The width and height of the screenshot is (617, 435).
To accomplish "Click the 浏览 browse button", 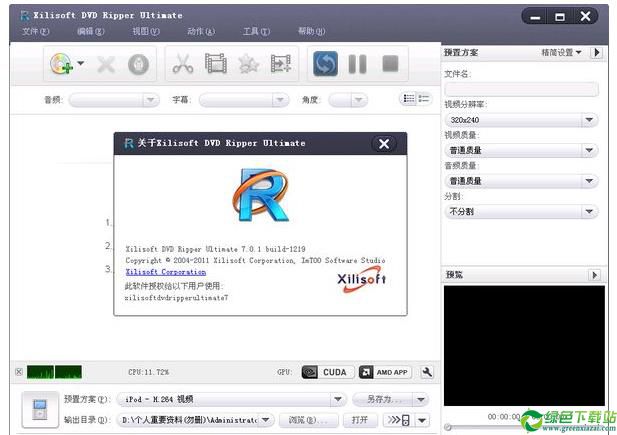I will [306, 420].
